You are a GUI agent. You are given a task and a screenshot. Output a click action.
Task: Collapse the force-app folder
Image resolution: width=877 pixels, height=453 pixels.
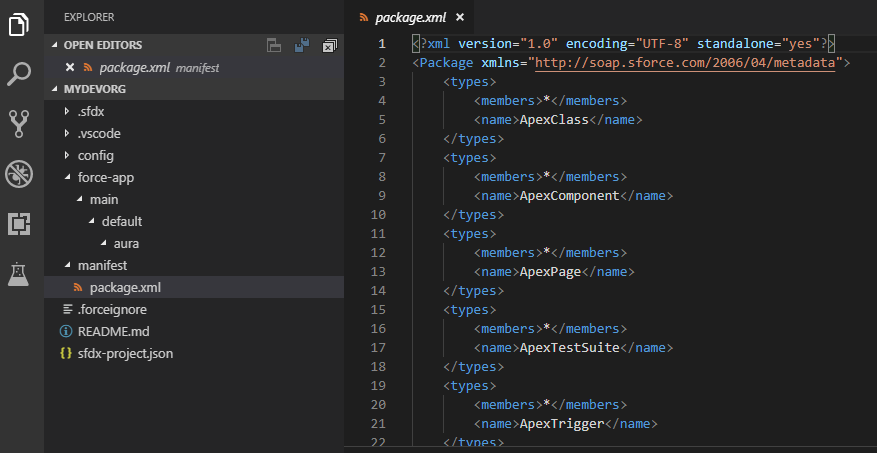[105, 177]
